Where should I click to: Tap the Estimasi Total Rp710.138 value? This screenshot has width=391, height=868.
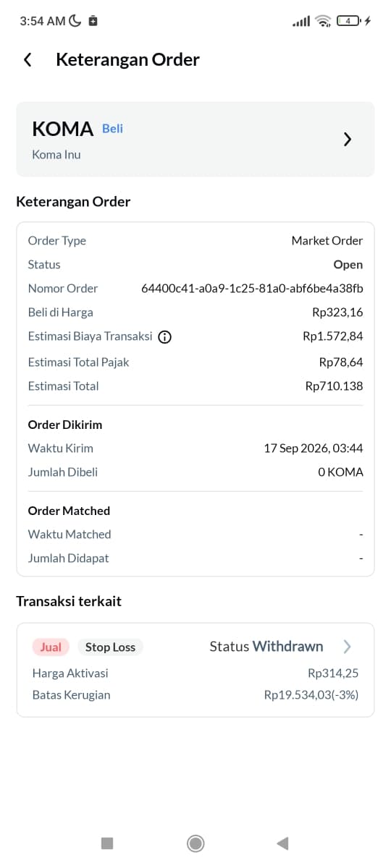(x=335, y=386)
